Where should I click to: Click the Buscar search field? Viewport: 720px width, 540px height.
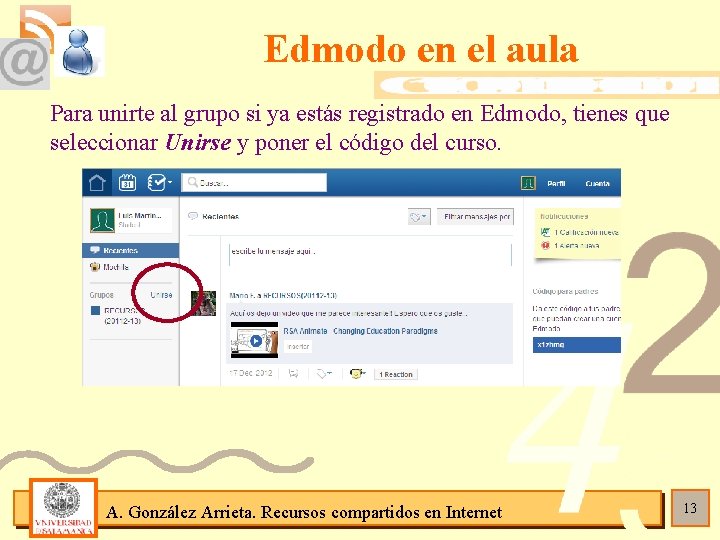254,183
